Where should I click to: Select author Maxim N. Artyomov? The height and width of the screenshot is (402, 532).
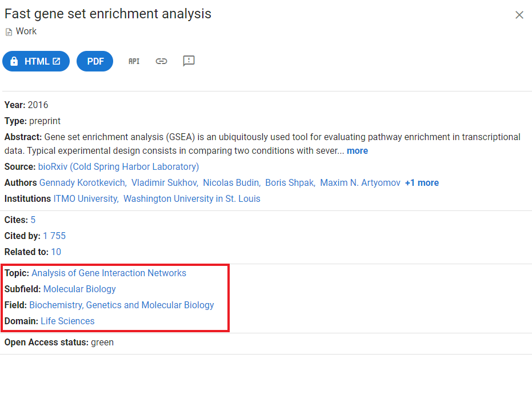(360, 182)
